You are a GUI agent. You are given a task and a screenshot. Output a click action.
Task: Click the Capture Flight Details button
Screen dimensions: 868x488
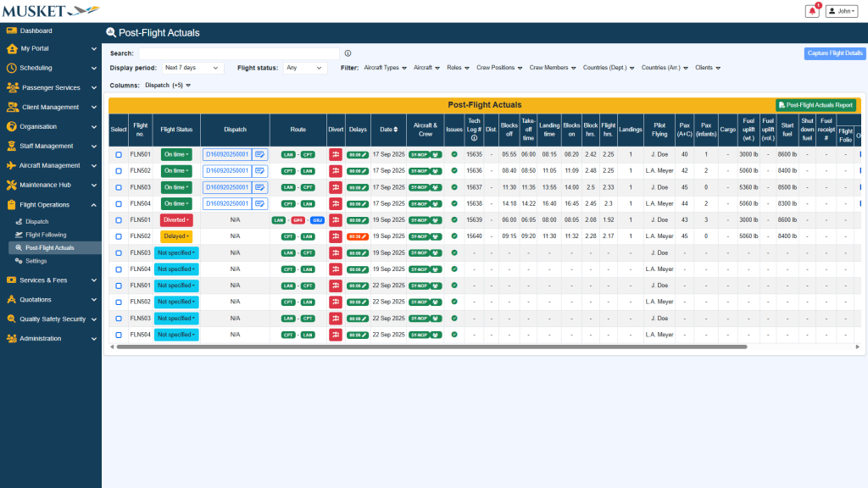[x=834, y=53]
